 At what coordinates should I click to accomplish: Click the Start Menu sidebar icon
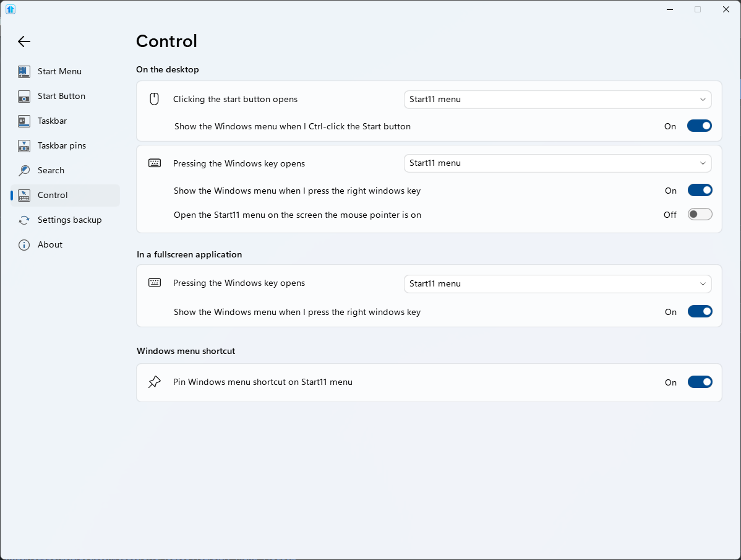tap(24, 71)
